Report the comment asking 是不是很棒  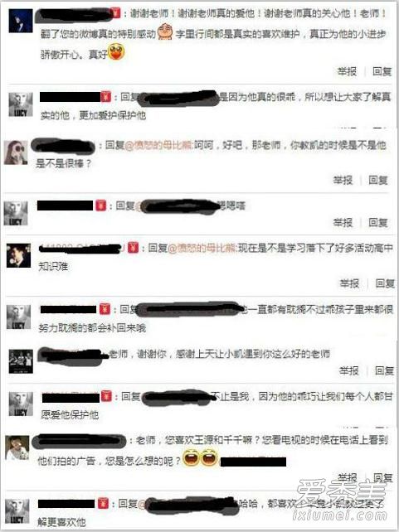(343, 180)
